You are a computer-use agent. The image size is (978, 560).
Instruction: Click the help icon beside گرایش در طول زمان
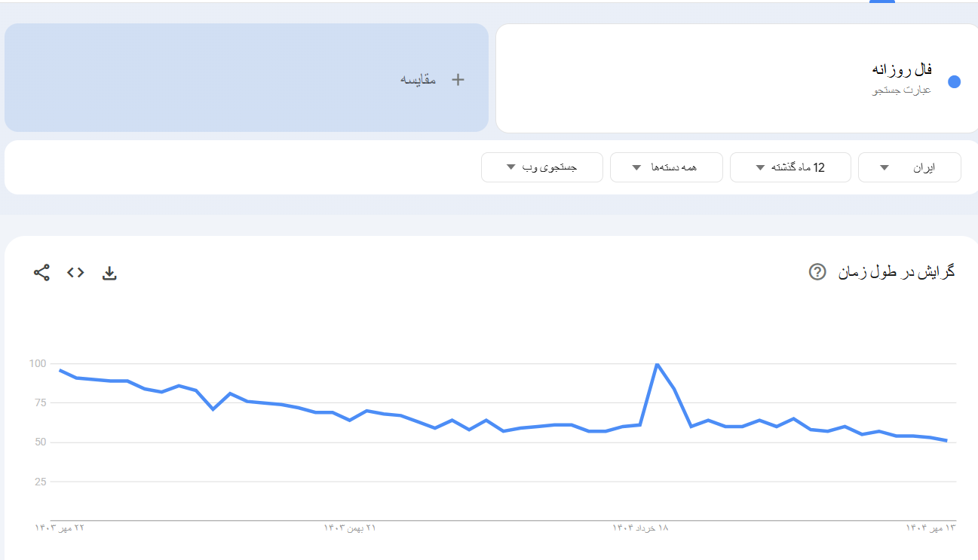[817, 272]
